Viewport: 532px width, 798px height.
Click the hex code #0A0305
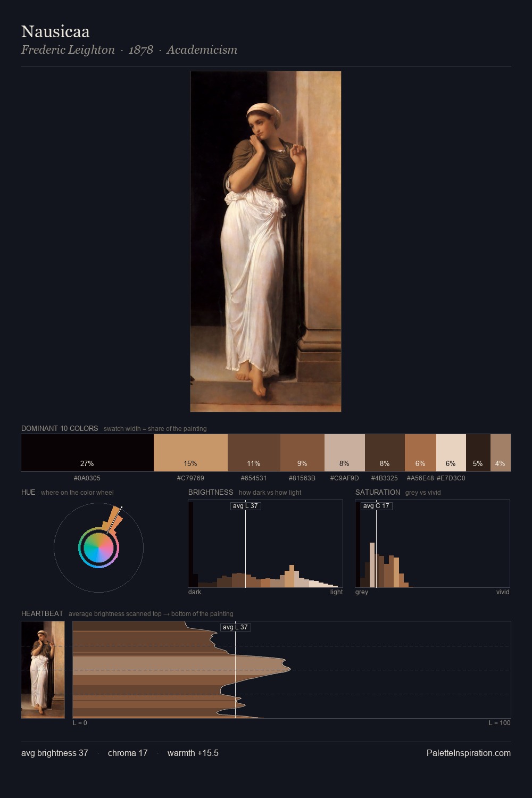coord(87,478)
